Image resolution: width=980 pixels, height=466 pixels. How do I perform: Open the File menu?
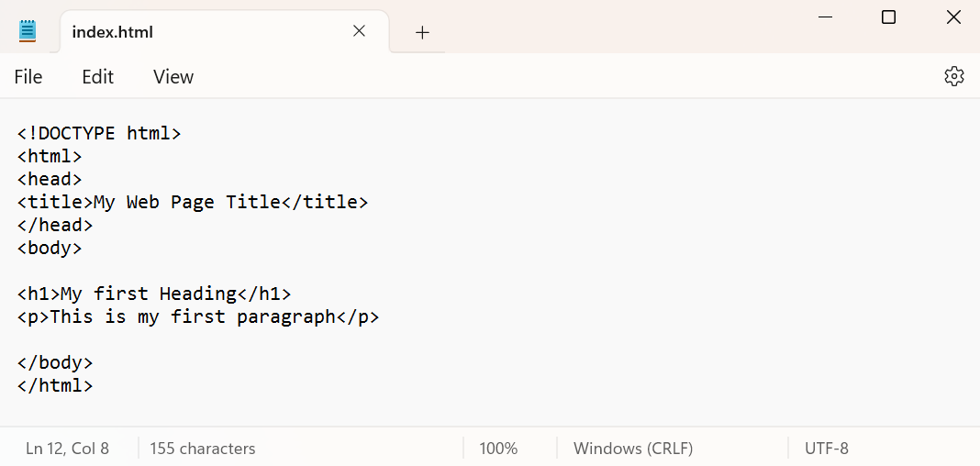tap(28, 77)
